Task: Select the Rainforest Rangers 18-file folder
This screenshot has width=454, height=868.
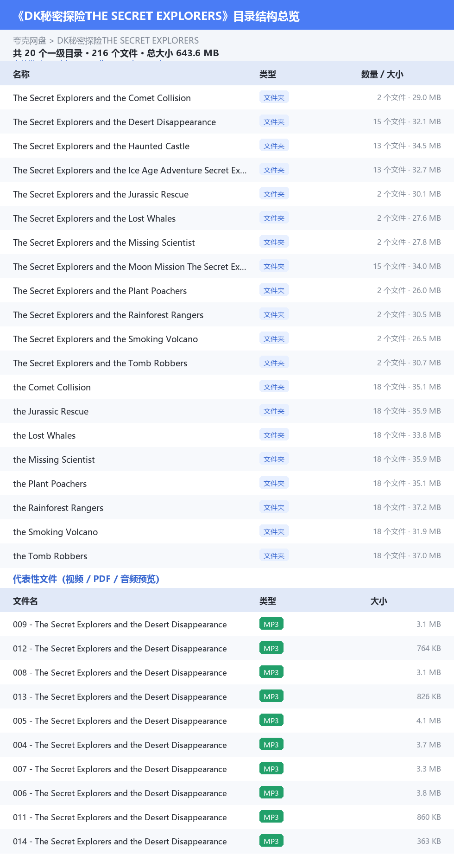Action: point(227,507)
